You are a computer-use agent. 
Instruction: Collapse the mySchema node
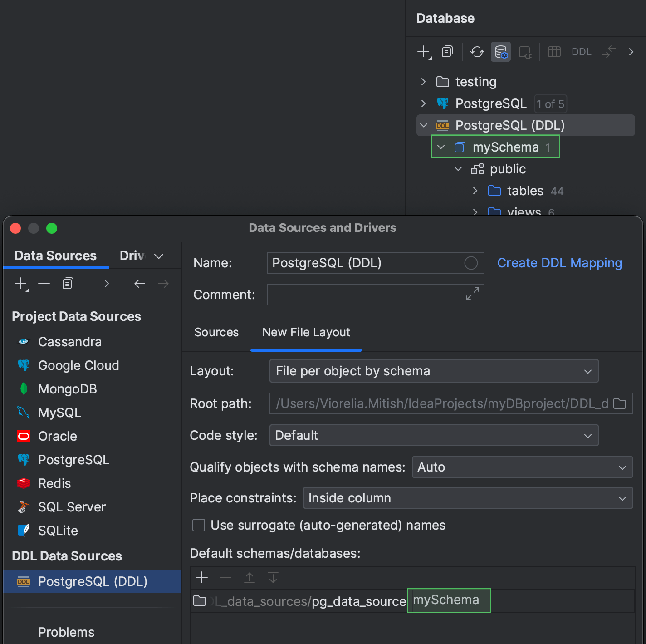(440, 147)
